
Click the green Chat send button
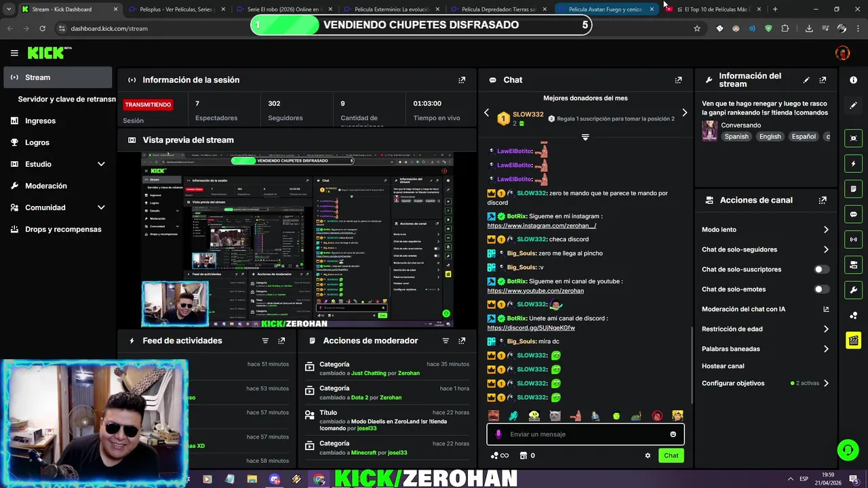pyautogui.click(x=671, y=455)
